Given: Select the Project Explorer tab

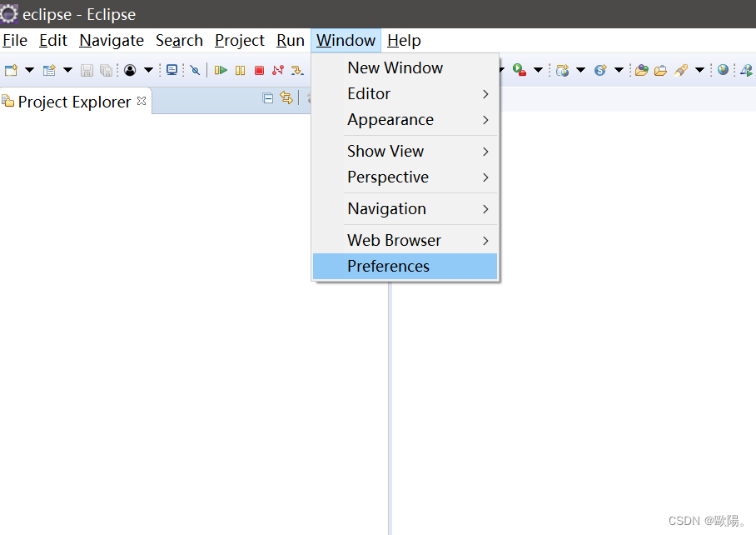Looking at the screenshot, I should [x=75, y=102].
